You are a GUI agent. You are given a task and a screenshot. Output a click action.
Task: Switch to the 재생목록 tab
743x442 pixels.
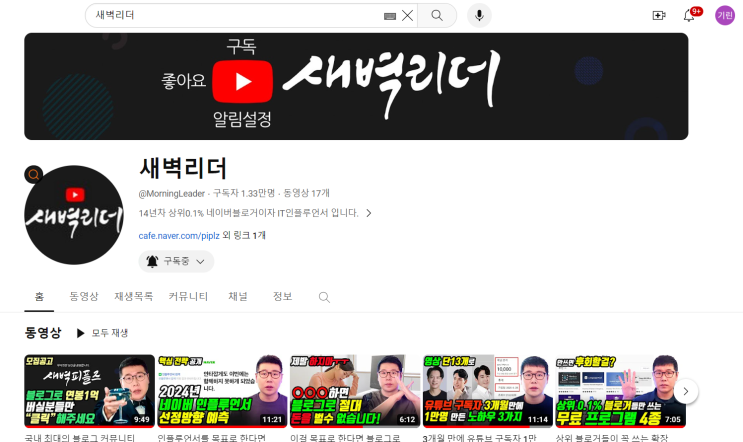(134, 297)
